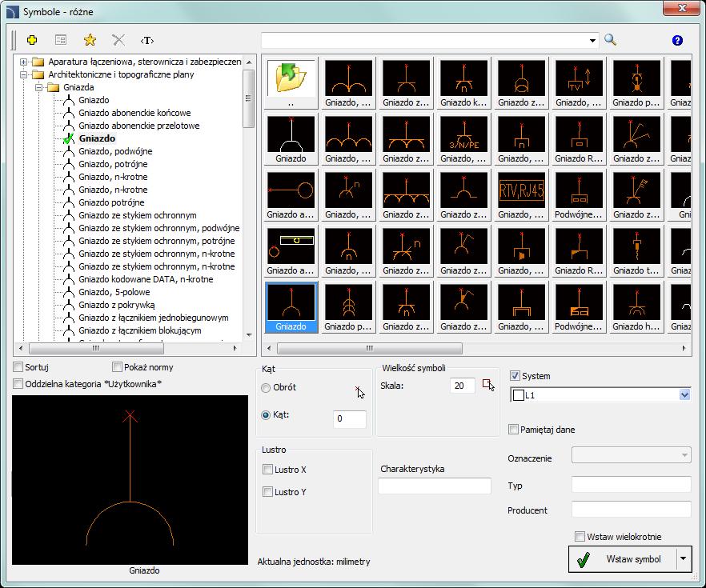Enable the Wstaw wielokrotnie checkbox
Viewport: 706px width, 588px height.
click(580, 536)
